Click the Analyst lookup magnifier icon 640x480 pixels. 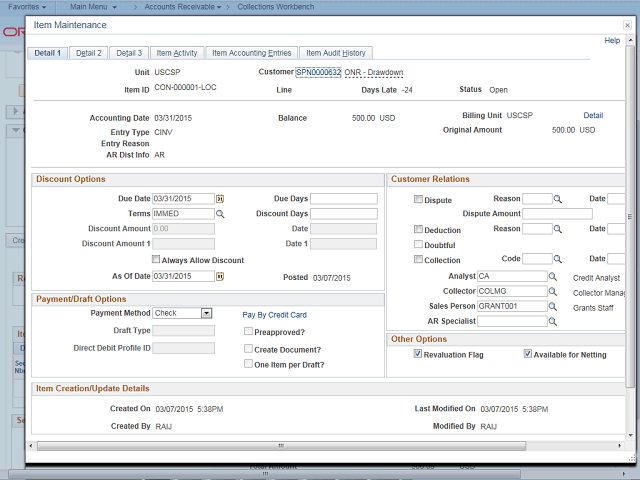(x=553, y=276)
